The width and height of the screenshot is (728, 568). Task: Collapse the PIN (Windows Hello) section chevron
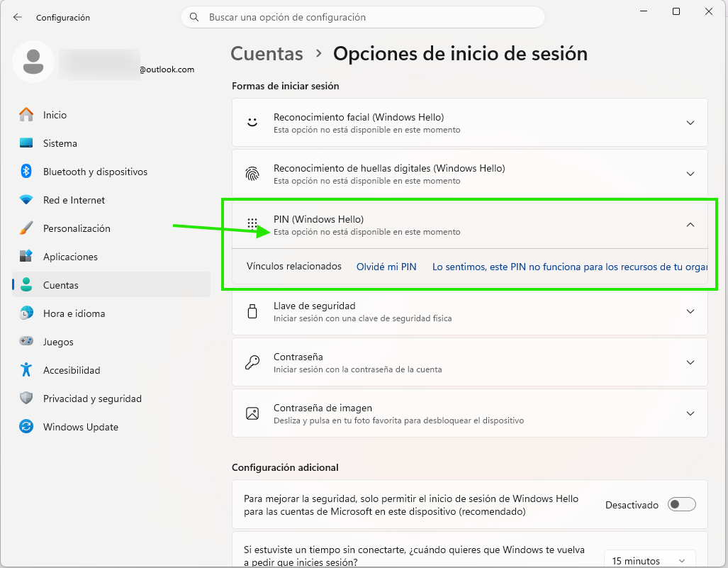tap(690, 225)
